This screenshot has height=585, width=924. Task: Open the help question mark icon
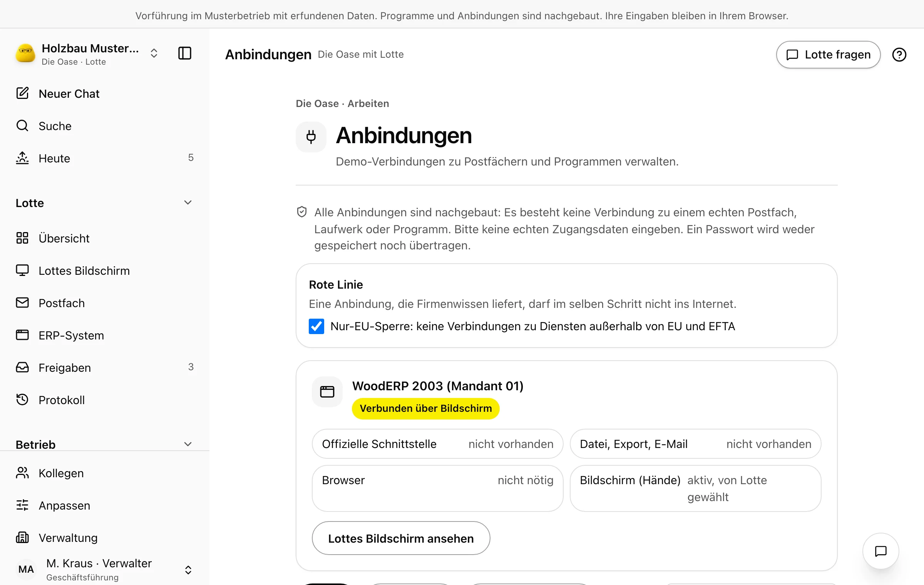tap(899, 55)
